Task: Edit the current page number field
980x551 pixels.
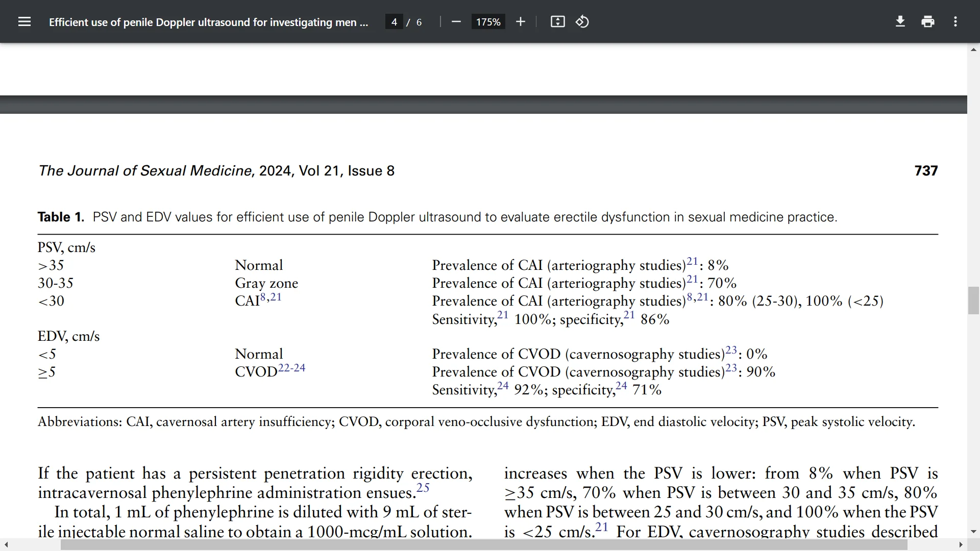Action: 394,22
